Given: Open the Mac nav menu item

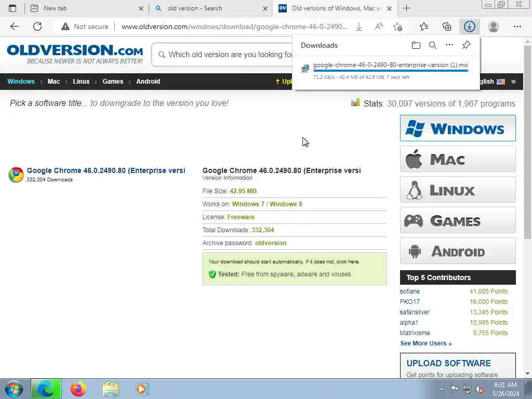Looking at the screenshot, I should click(54, 82).
